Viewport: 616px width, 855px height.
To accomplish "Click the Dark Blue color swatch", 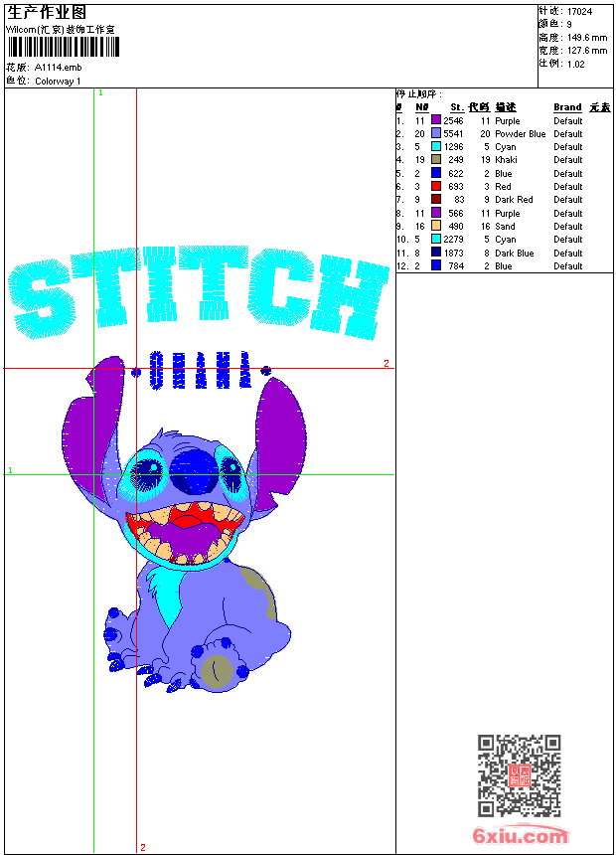I will (x=436, y=253).
